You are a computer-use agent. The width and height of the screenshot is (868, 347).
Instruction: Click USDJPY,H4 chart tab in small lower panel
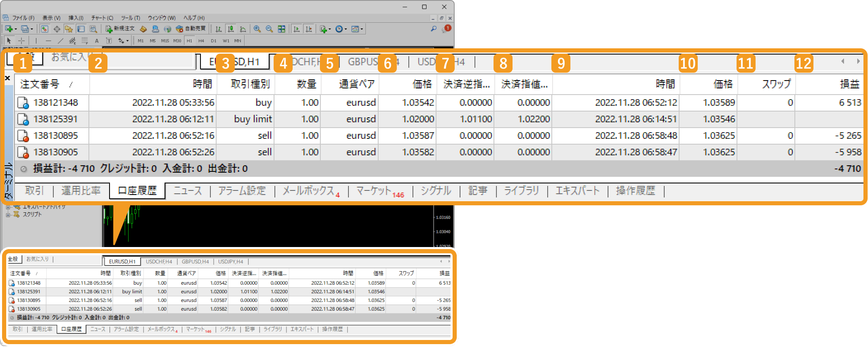click(231, 261)
